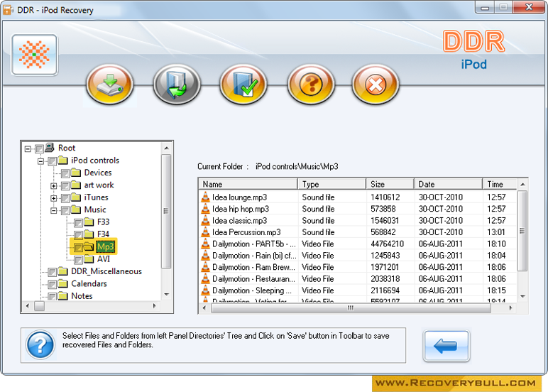Click the file list scroll right arrow
The width and height of the screenshot is (548, 392).
point(510,308)
